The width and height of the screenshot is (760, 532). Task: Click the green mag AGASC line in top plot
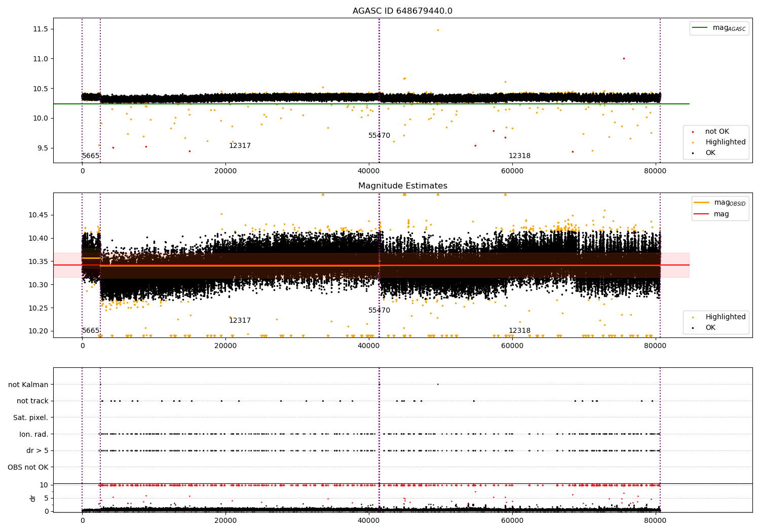pos(371,104)
